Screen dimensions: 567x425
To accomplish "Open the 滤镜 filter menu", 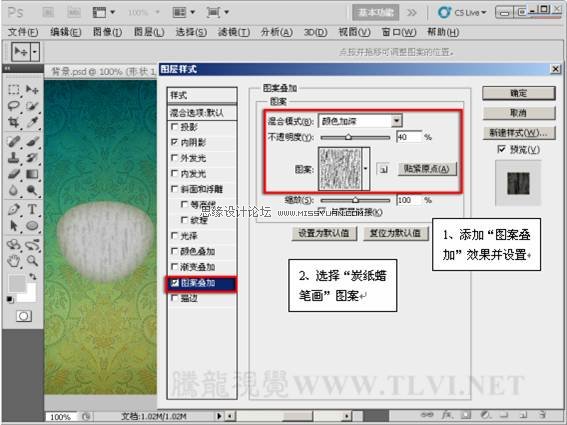I will pyautogui.click(x=234, y=32).
